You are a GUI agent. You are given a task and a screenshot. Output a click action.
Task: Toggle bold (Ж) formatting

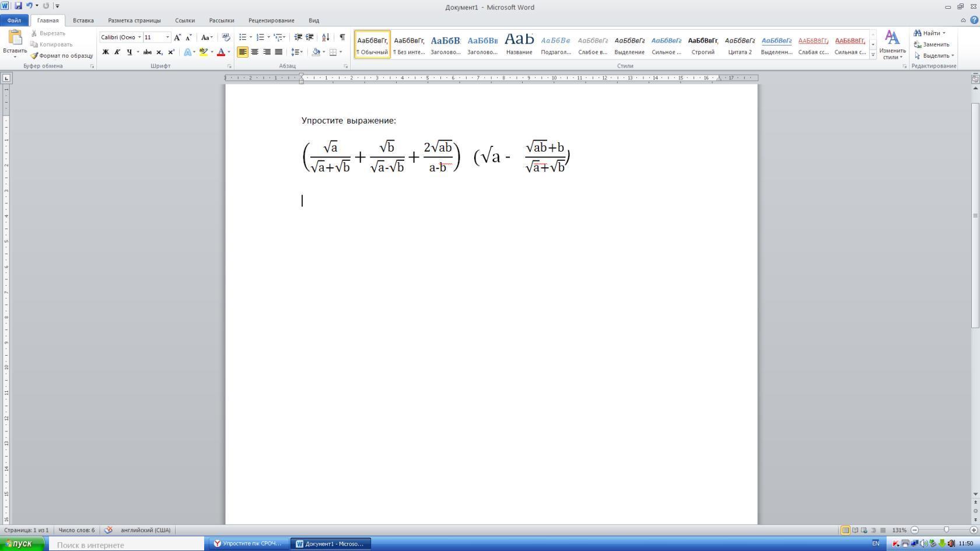click(x=106, y=52)
